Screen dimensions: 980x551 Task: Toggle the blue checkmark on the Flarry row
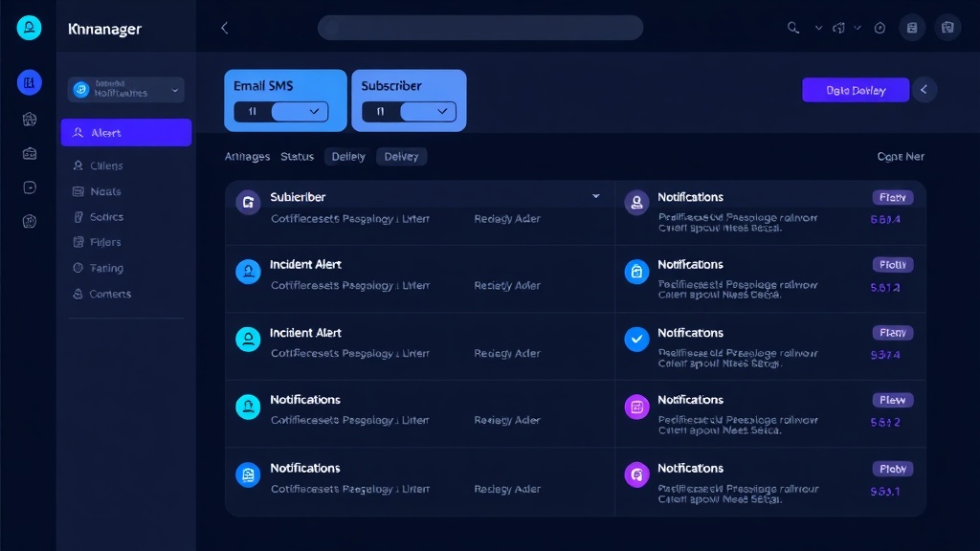click(x=636, y=339)
